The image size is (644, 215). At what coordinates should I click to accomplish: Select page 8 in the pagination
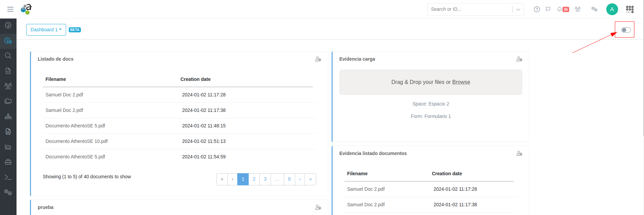[x=289, y=179]
